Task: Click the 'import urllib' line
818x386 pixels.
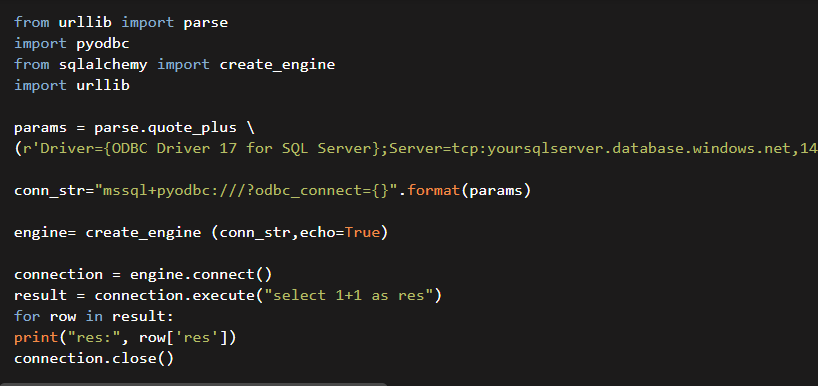Action: [x=72, y=86]
